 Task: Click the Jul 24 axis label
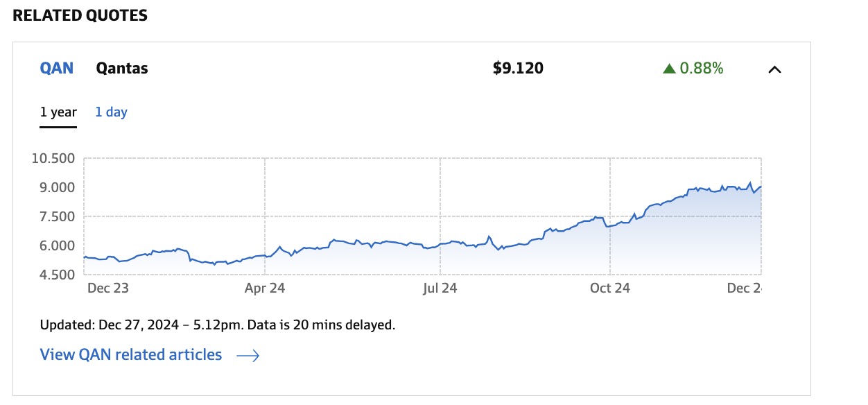point(440,288)
